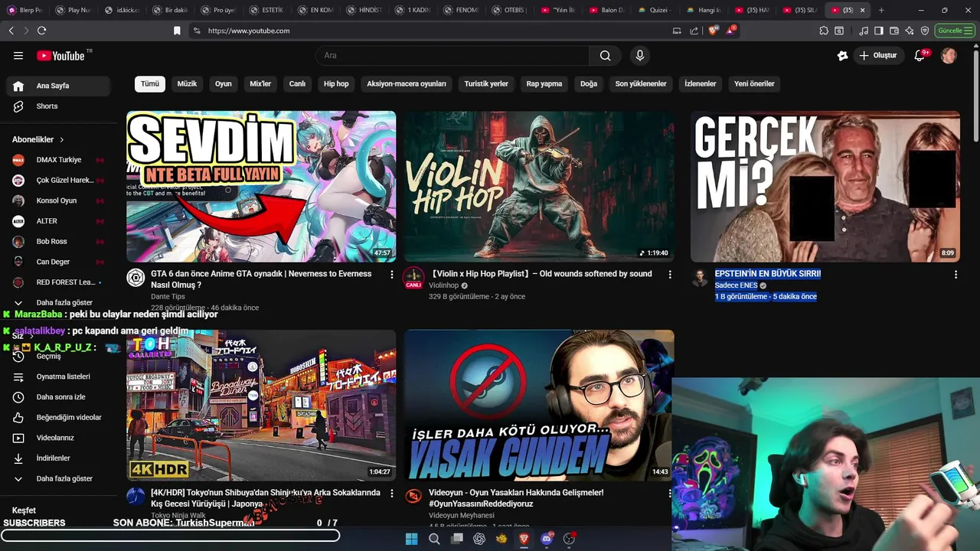Viewport: 980px width, 551px height.
Task: Select the Oyun filter chip
Action: pyautogui.click(x=224, y=83)
